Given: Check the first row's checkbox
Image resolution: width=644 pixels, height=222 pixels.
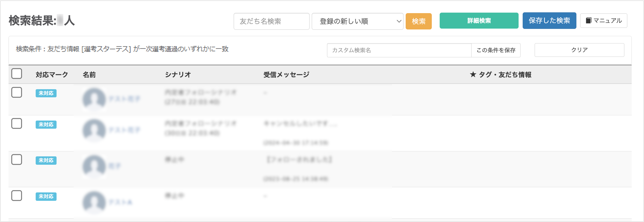Looking at the screenshot, I should (17, 92).
